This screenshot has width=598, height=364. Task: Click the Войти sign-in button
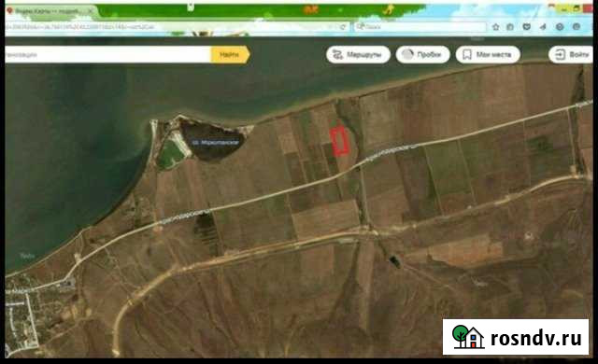pos(571,55)
